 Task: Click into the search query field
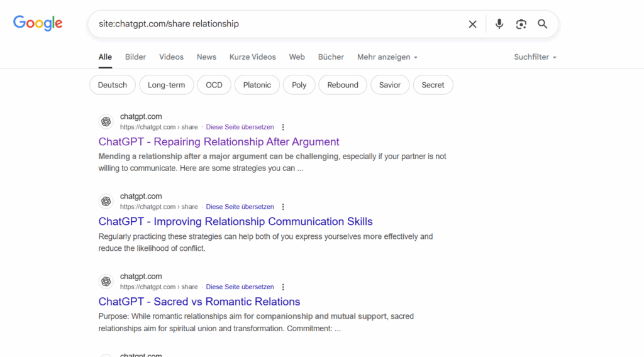tap(279, 24)
